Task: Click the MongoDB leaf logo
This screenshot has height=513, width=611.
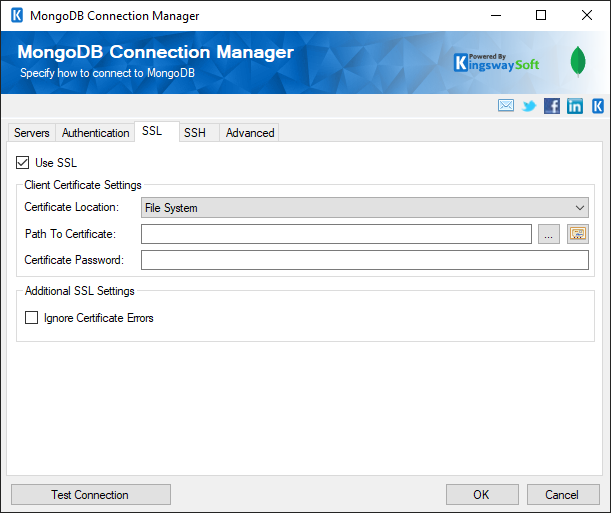Action: coord(578,61)
